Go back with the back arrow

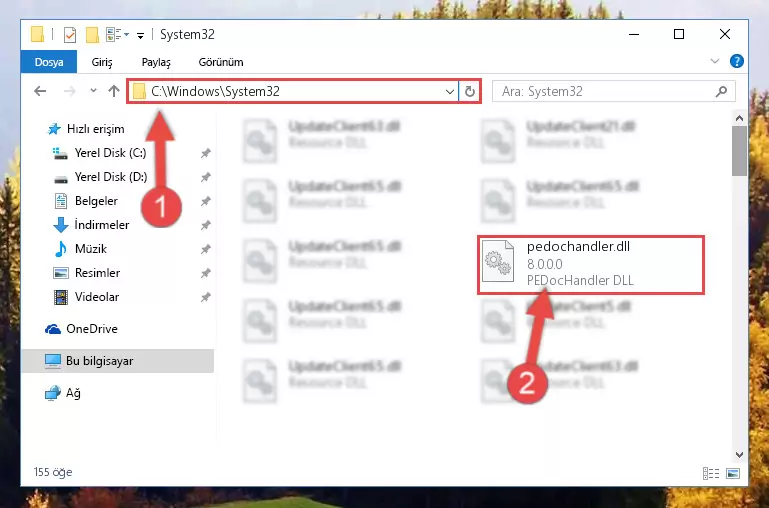(40, 91)
